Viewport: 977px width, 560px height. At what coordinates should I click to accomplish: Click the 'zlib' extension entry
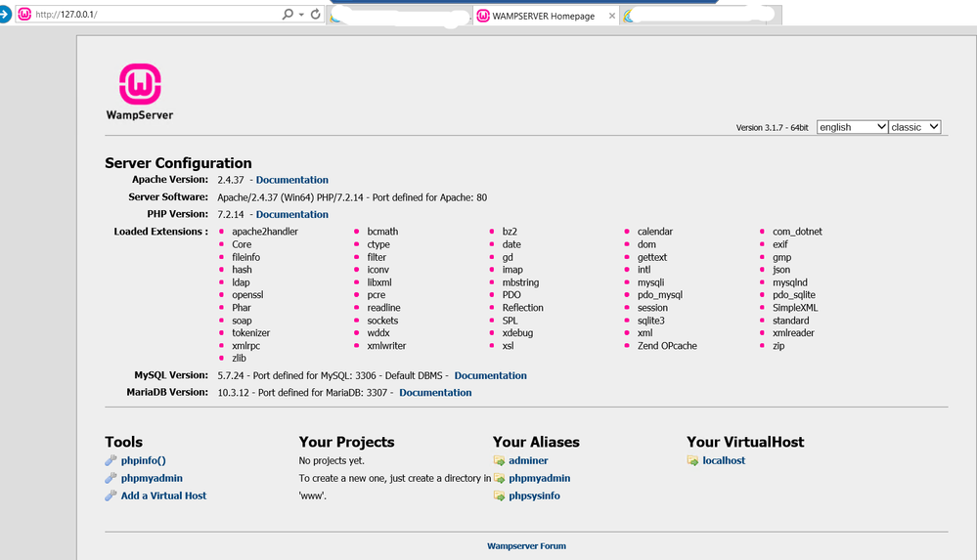click(x=240, y=358)
